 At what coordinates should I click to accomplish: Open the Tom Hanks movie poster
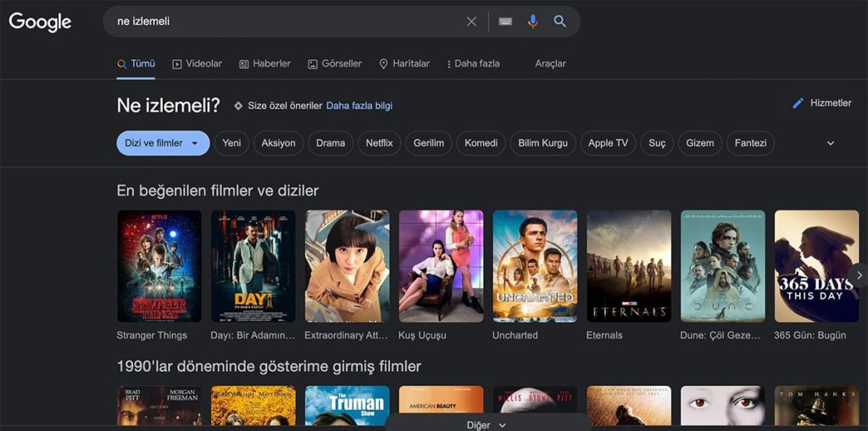[816, 406]
